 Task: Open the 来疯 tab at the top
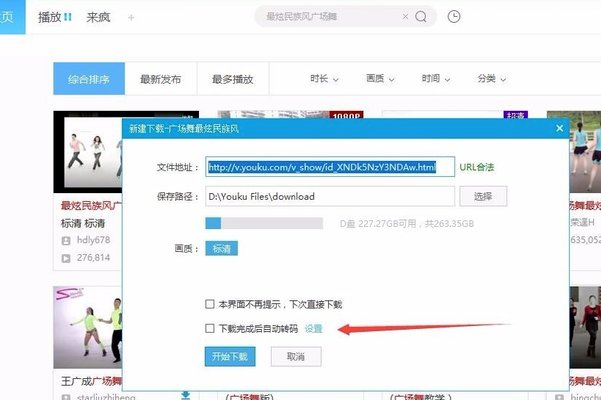[x=99, y=17]
